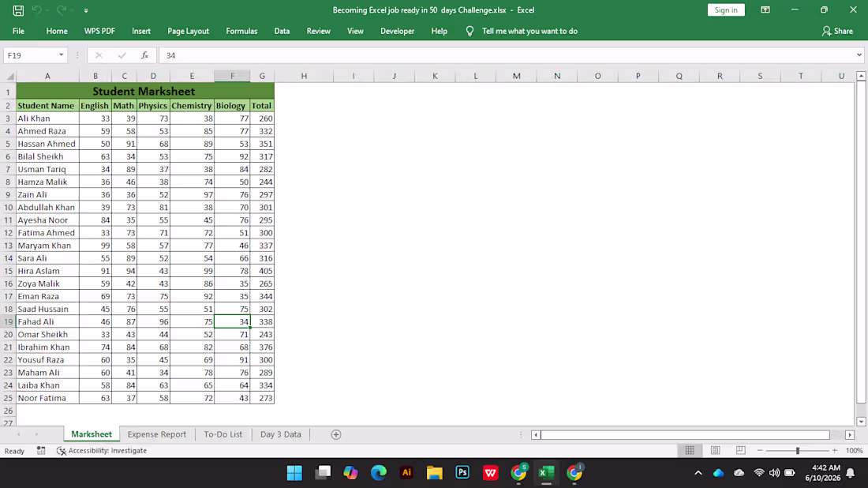Image resolution: width=868 pixels, height=488 pixels.
Task: Zoom out with minus button
Action: click(x=759, y=450)
